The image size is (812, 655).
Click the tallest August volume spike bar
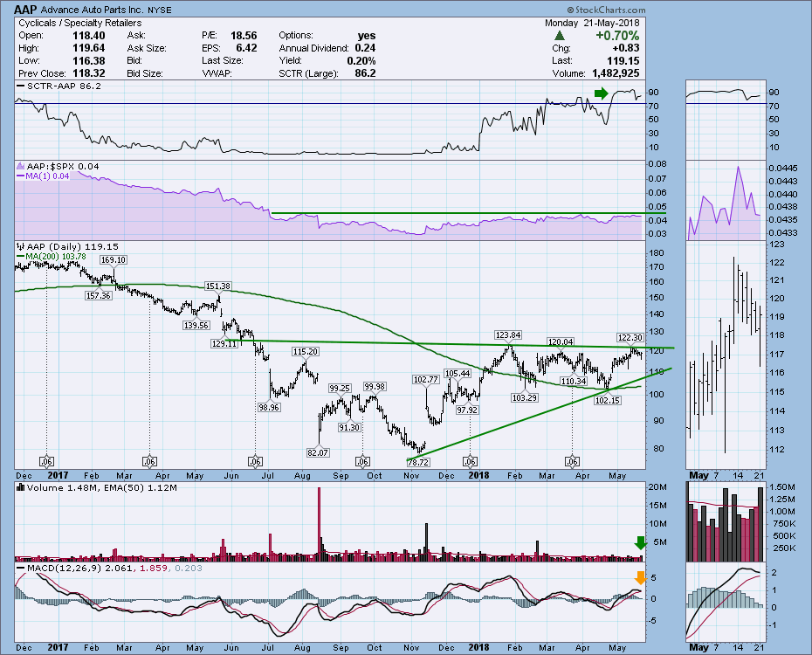[x=319, y=524]
